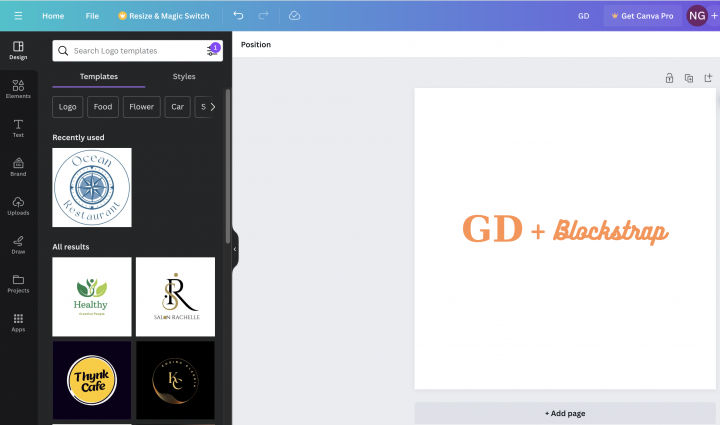Lock the page with padlock icon

(x=669, y=78)
